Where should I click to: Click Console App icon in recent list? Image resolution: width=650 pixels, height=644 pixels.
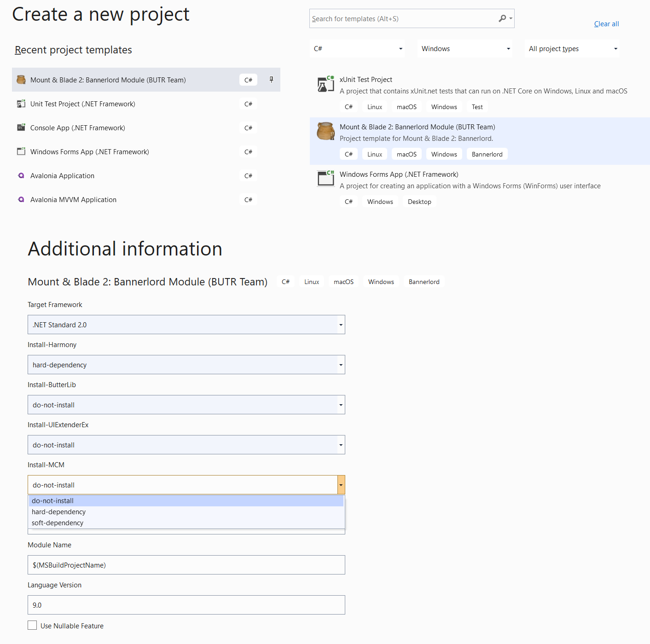tap(21, 128)
